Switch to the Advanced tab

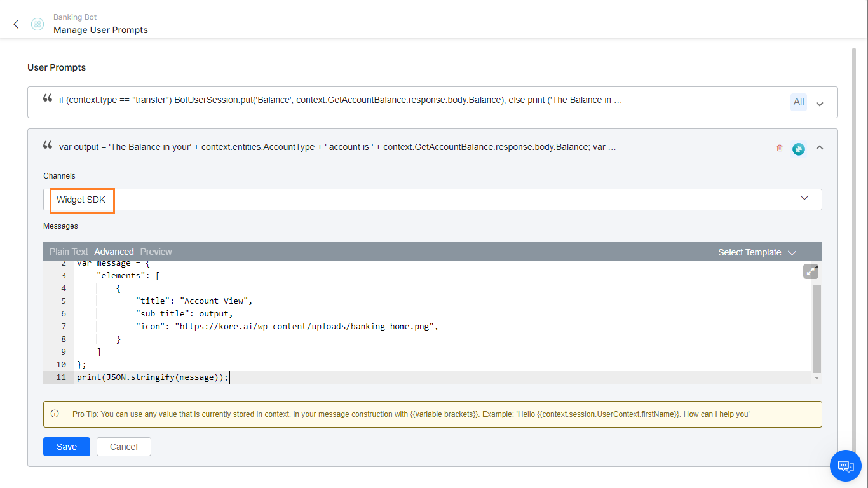click(x=114, y=252)
